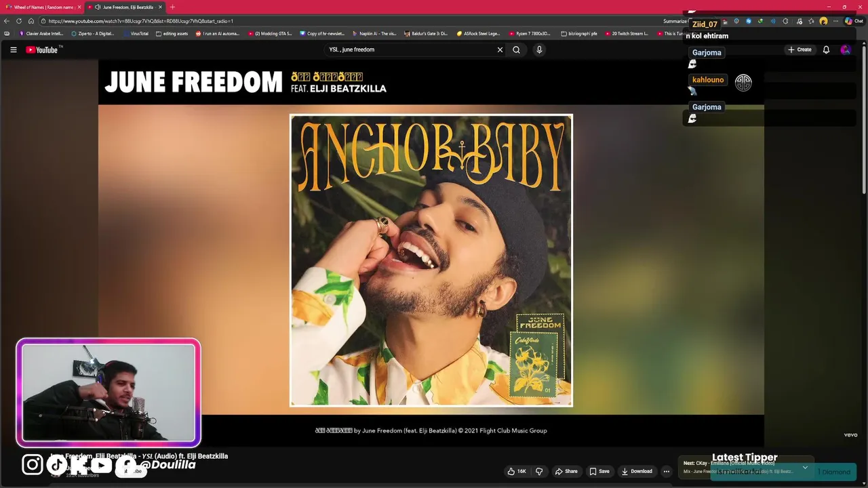This screenshot has width=868, height=488.
Task: Go back in browser history
Action: point(7,21)
